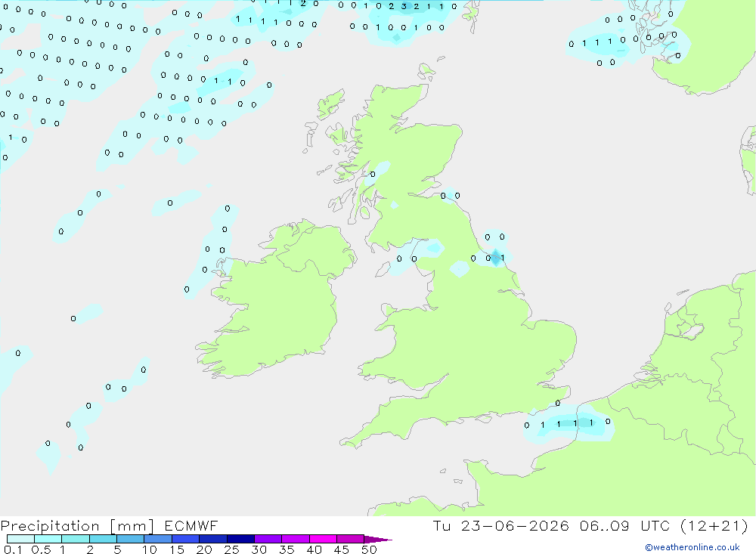This screenshot has width=756, height=554.
Task: Select the magenta 40–45 mm legend swatch
Action: coord(323,539)
